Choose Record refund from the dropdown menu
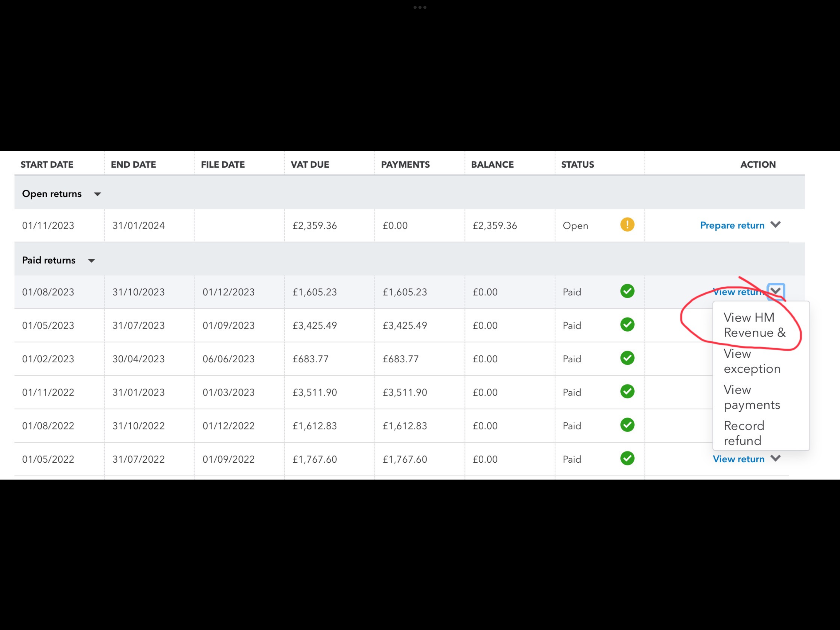The width and height of the screenshot is (840, 630). (x=743, y=433)
